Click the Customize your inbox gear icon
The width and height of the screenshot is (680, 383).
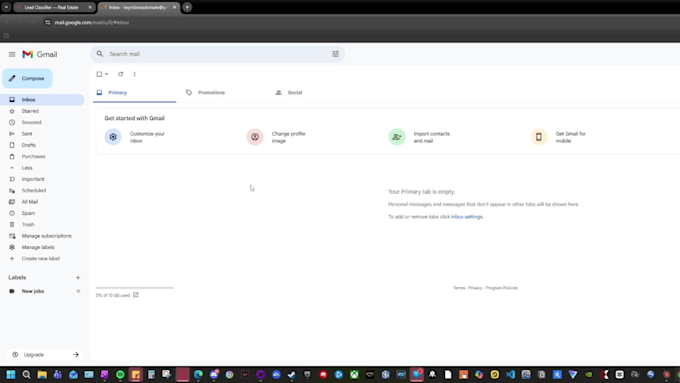(x=113, y=137)
